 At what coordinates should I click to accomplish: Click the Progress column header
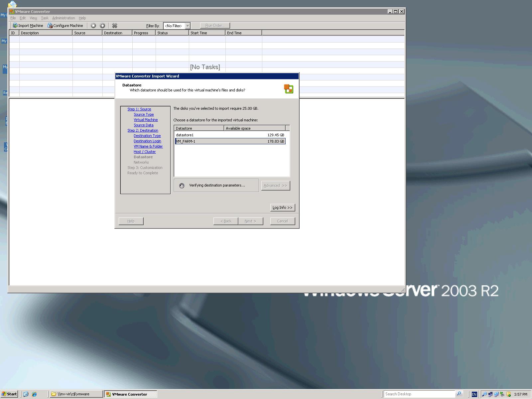pyautogui.click(x=144, y=33)
